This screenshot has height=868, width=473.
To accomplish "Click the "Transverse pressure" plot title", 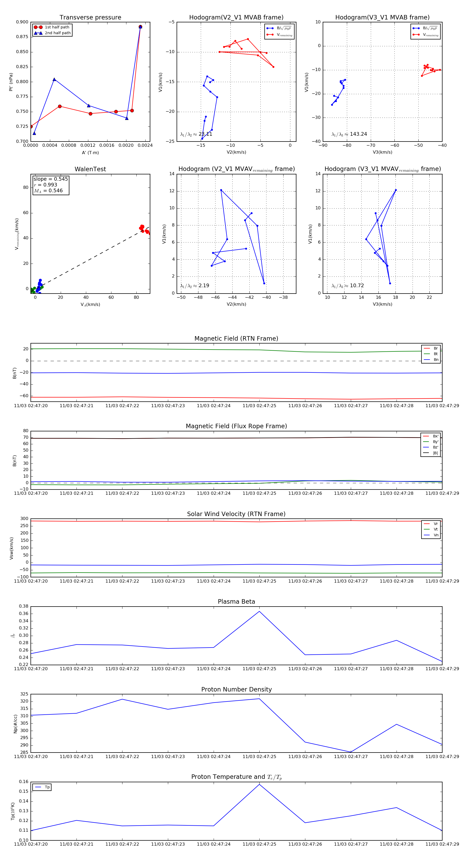I will pyautogui.click(x=90, y=18).
